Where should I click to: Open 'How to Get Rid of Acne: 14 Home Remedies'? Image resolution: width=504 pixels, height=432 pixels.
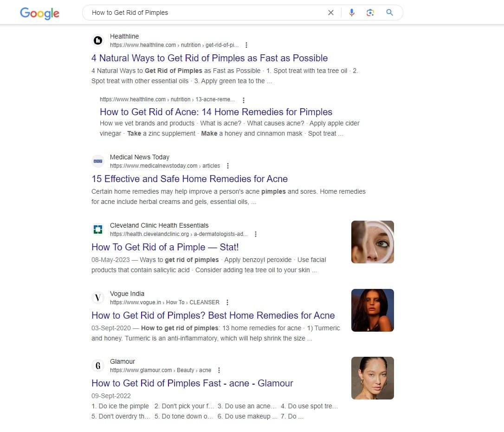tap(216, 112)
